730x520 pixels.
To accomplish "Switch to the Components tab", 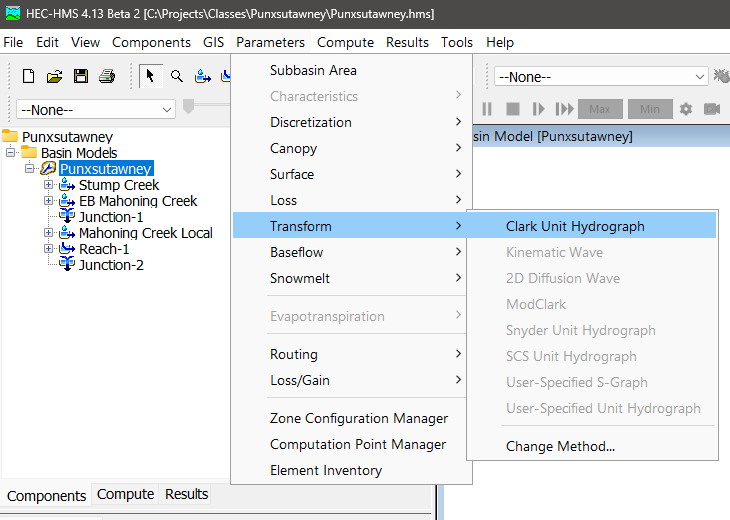I will click(47, 495).
